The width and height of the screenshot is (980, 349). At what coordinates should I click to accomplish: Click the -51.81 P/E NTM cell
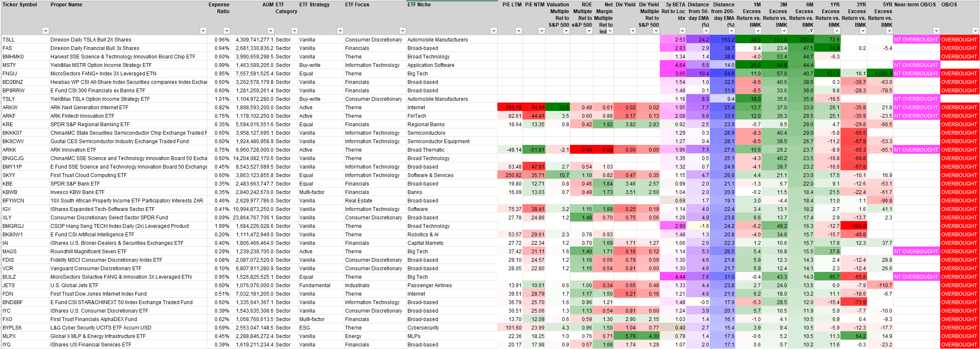[x=534, y=150]
